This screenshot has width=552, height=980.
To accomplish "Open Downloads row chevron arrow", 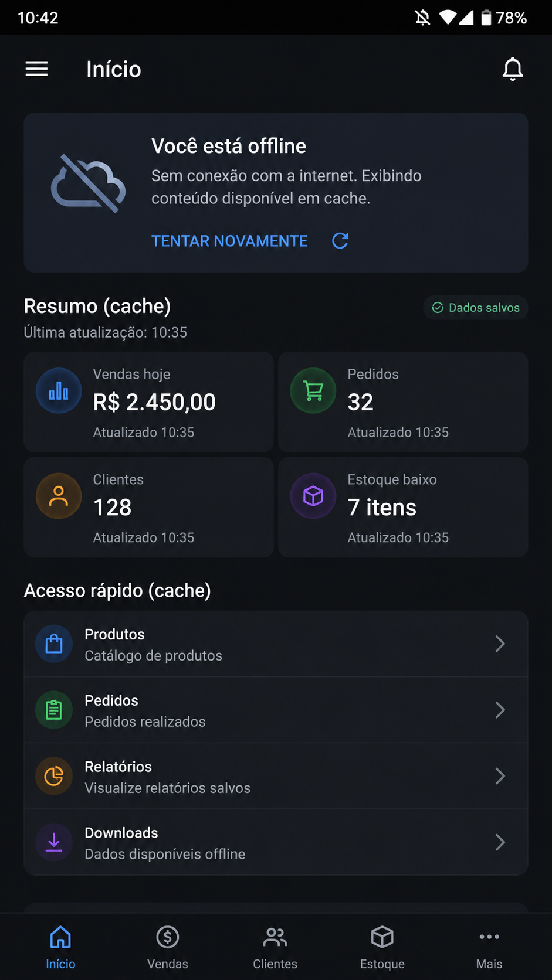I will coord(500,842).
